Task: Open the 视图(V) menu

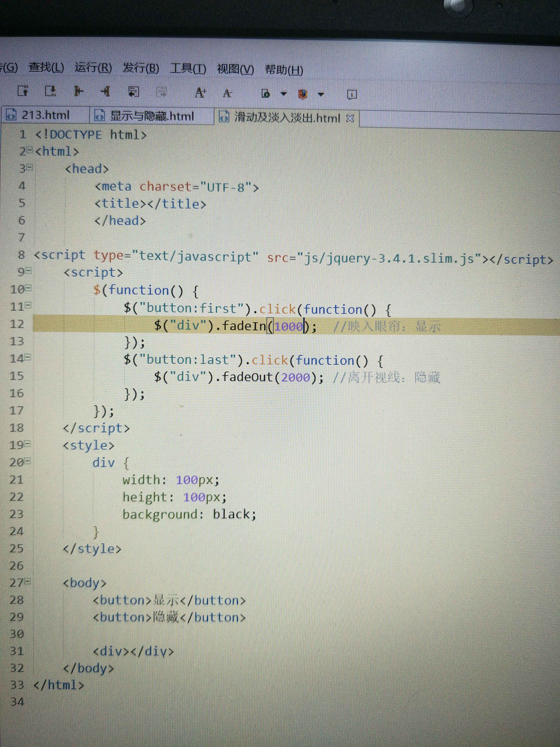Action: click(236, 69)
